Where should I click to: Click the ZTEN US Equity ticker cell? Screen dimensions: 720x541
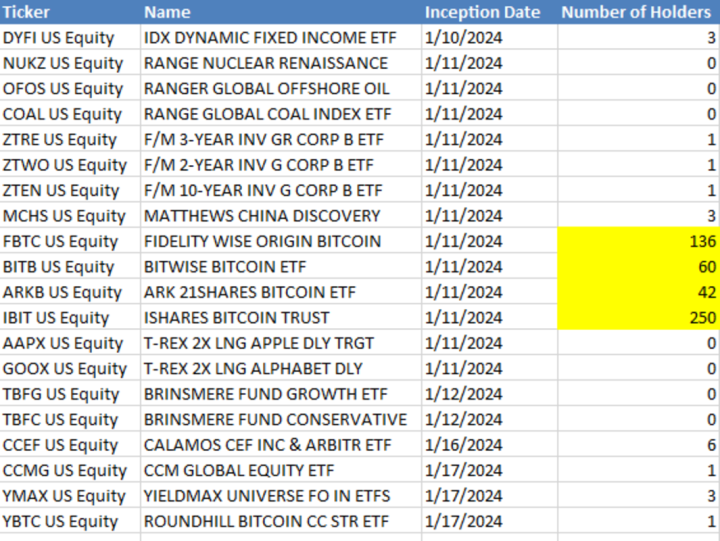(x=70, y=190)
